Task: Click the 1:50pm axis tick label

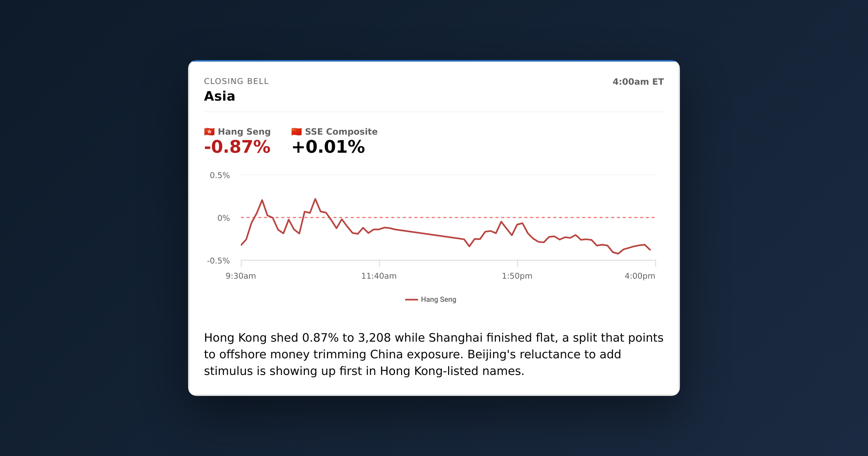Action: pos(517,276)
